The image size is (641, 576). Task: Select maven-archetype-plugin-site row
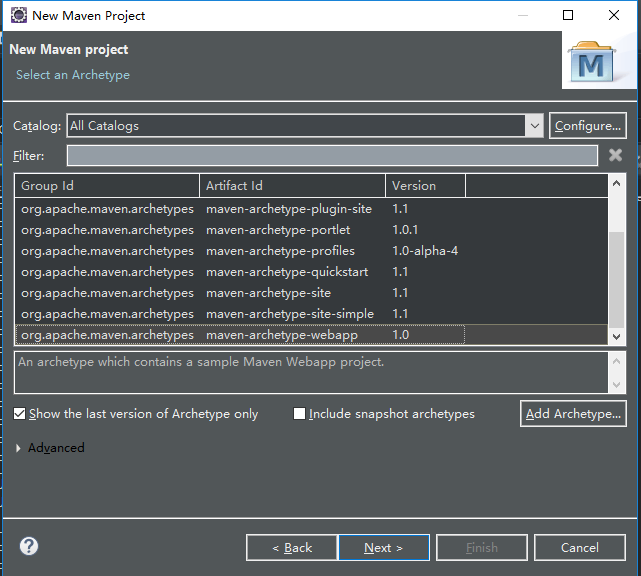pos(312,209)
